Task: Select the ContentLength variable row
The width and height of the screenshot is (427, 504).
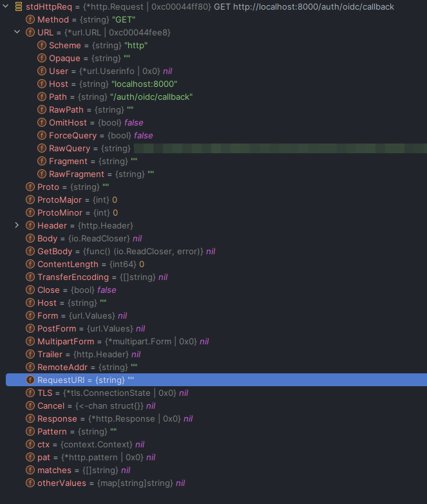Action: (x=90, y=264)
